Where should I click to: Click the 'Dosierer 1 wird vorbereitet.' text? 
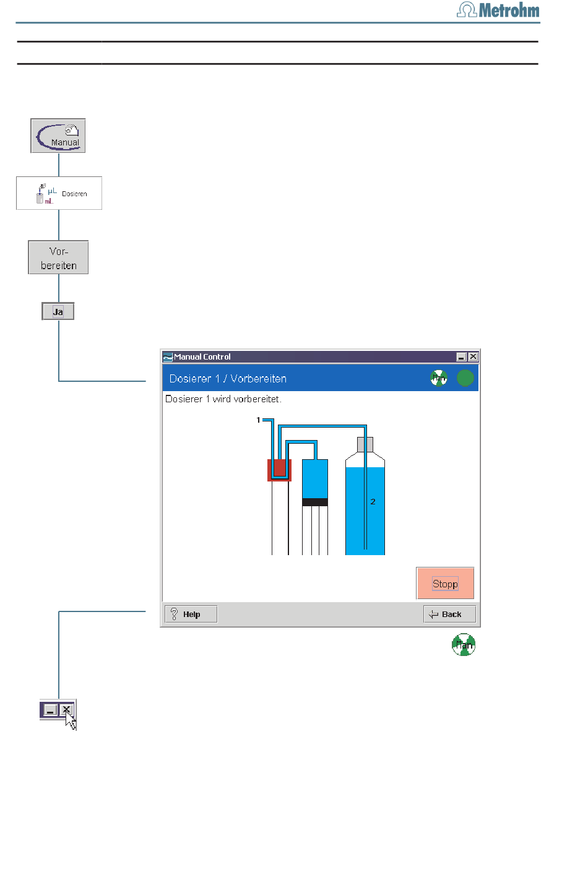coord(223,399)
